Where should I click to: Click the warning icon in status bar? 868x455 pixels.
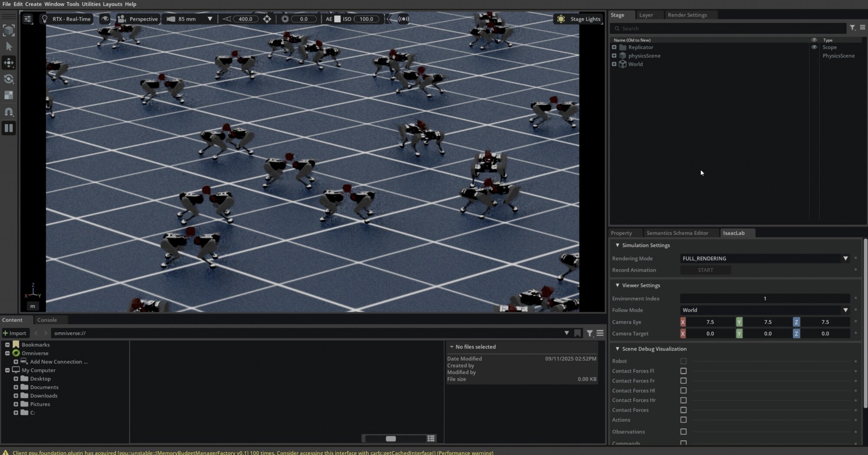pyautogui.click(x=6, y=452)
